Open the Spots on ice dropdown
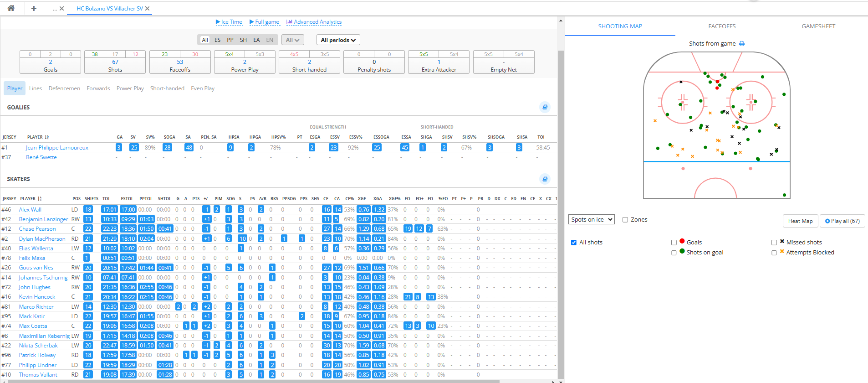Screen dimensions: 868x383 [x=592, y=220]
